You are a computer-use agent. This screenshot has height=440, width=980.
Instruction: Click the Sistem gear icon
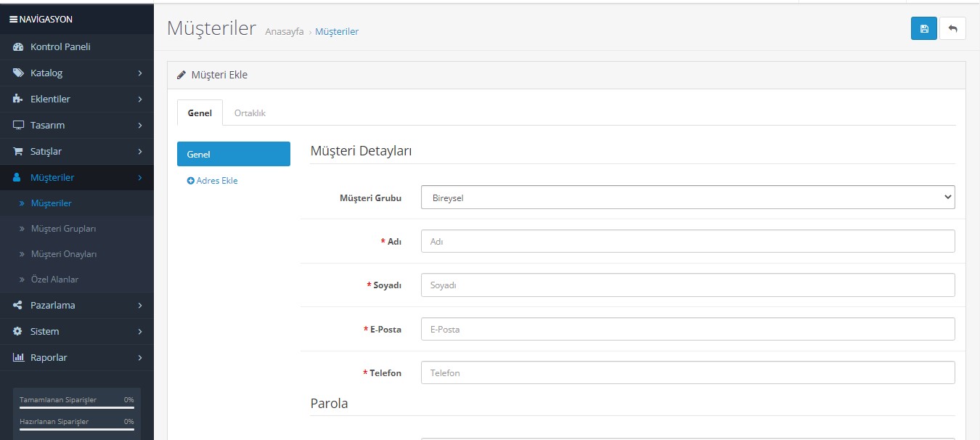pos(19,332)
